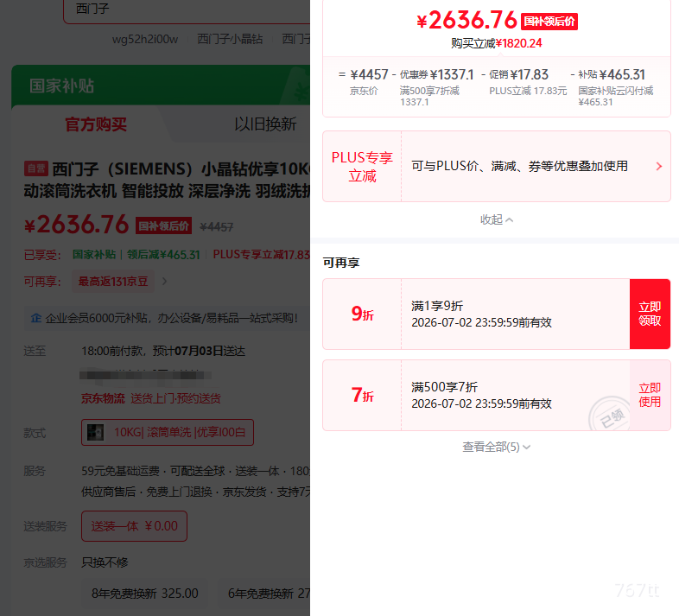Open PLUS专享立减 details arrow
The image size is (679, 616).
(658, 167)
